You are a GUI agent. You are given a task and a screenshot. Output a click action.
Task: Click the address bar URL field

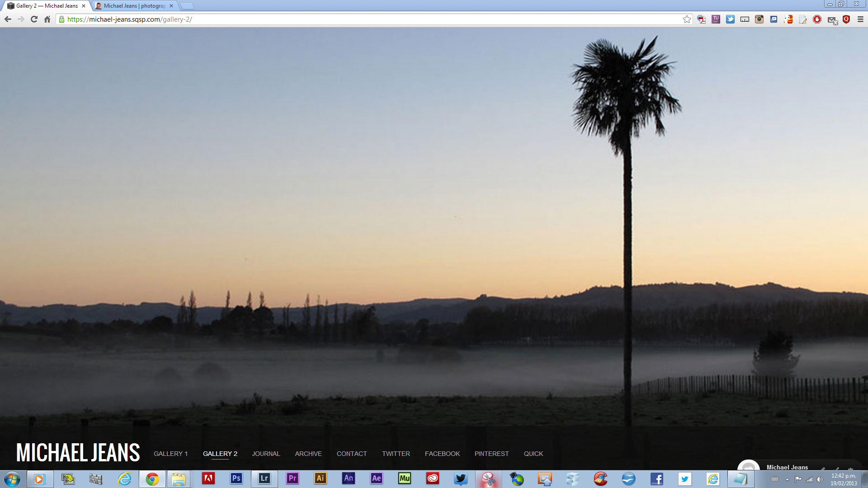pos(362,19)
